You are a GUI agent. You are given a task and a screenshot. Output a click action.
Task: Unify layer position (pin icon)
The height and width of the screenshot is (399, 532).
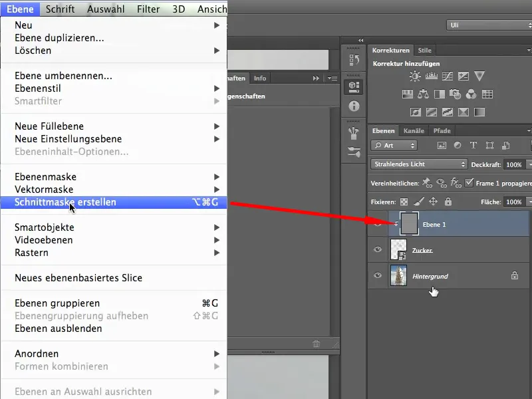click(x=427, y=183)
